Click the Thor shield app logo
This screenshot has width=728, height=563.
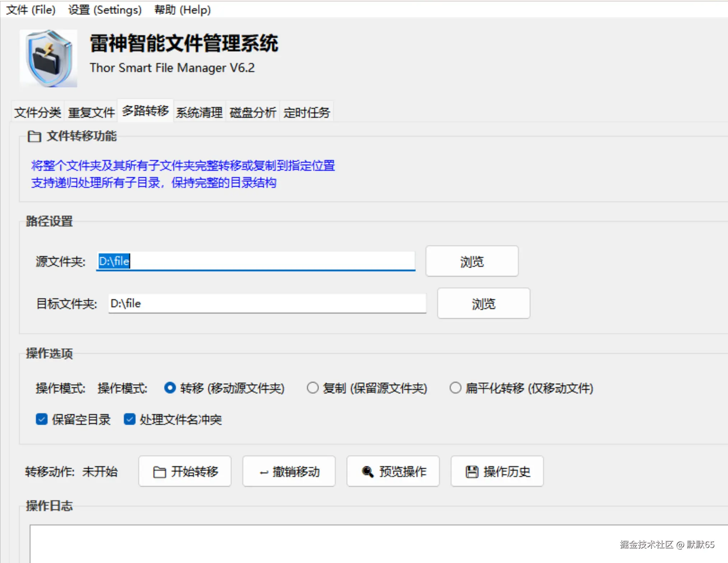(49, 59)
